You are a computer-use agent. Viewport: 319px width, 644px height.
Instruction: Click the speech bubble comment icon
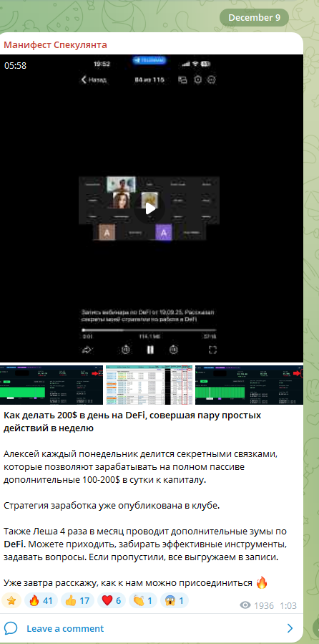[11, 628]
